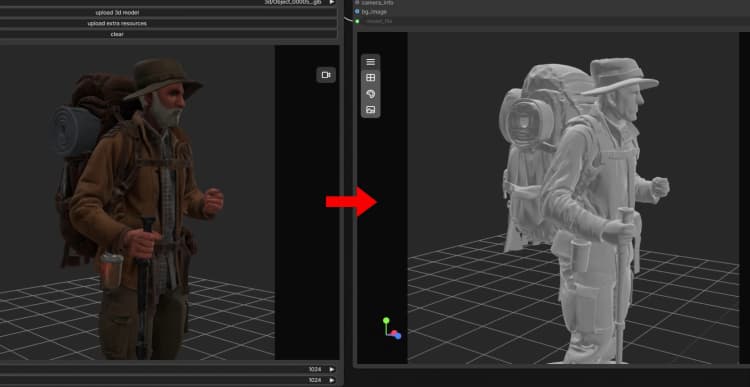Toggle the grid display icon in right viewer
The width and height of the screenshot is (750, 387).
pos(370,77)
